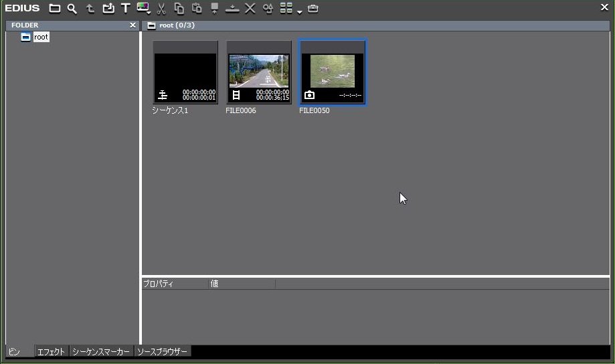The image size is (615, 364).
Task: Switch to the ビン tab
Action: coord(20,351)
